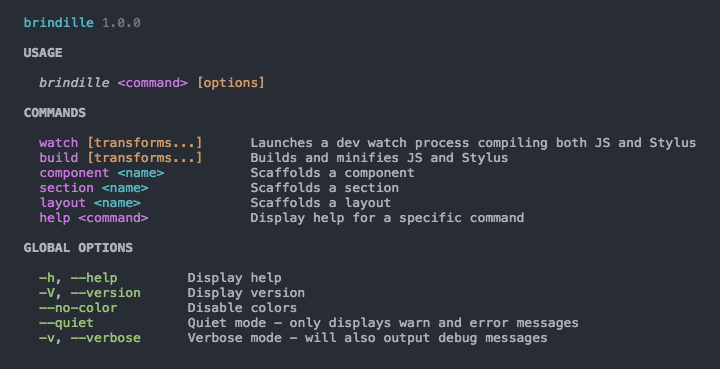Viewport: 720px width, 369px height.
Task: Click the watch command
Action: click(x=59, y=143)
